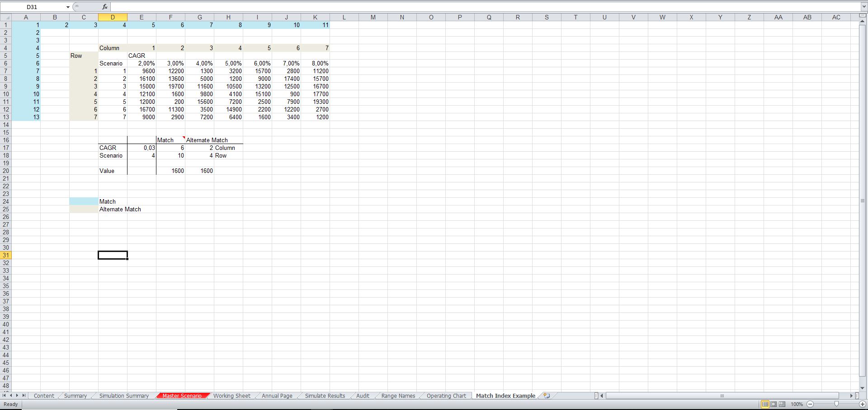Go to the first sheet tab arrow
The width and height of the screenshot is (868, 410).
pyautogui.click(x=5, y=396)
